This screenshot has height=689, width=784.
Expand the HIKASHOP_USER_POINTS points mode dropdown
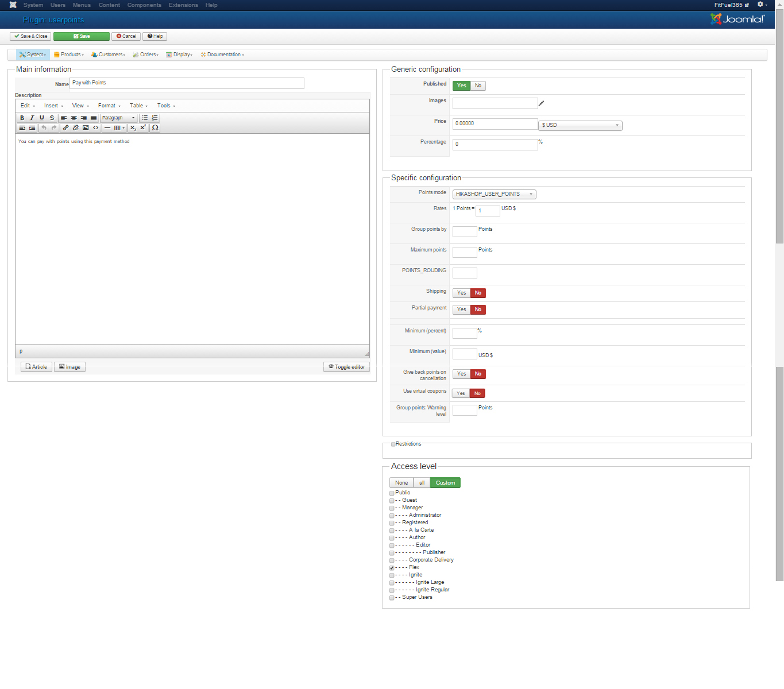point(494,194)
